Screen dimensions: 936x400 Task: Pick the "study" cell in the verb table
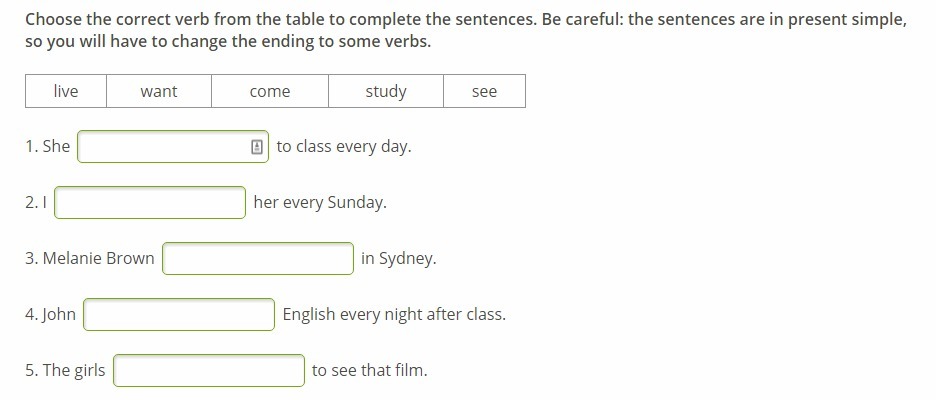[386, 92]
